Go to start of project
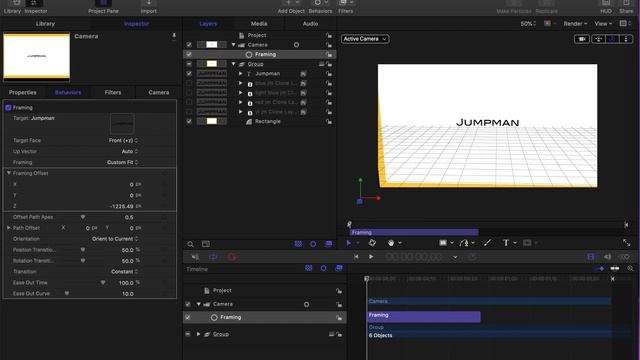Screen dimensions: 640x360 356,257
